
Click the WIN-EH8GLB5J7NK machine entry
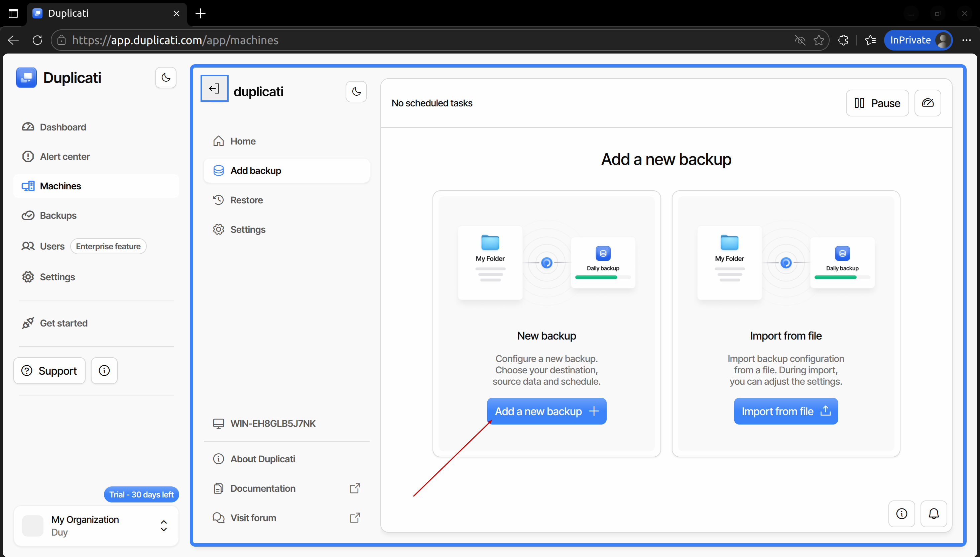coord(272,424)
